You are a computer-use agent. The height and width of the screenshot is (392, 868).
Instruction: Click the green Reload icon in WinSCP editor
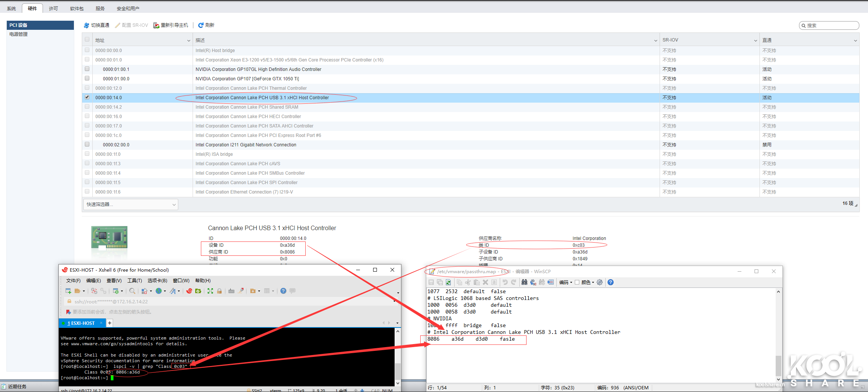(448, 282)
